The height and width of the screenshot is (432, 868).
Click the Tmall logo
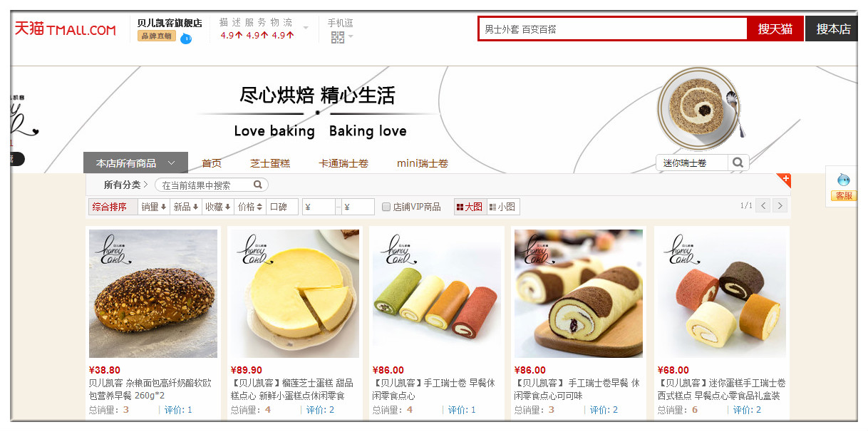[65, 29]
